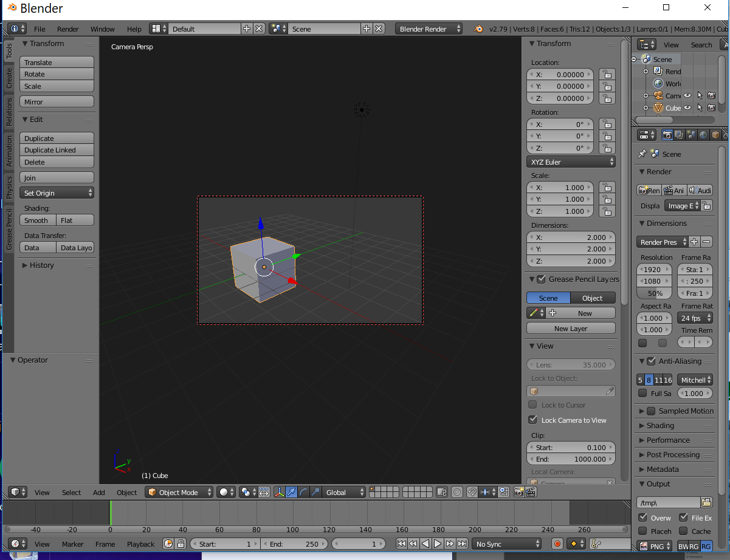This screenshot has height=560, width=730.
Task: Toggle the Grease Pencil Layers checkbox
Action: 542,279
